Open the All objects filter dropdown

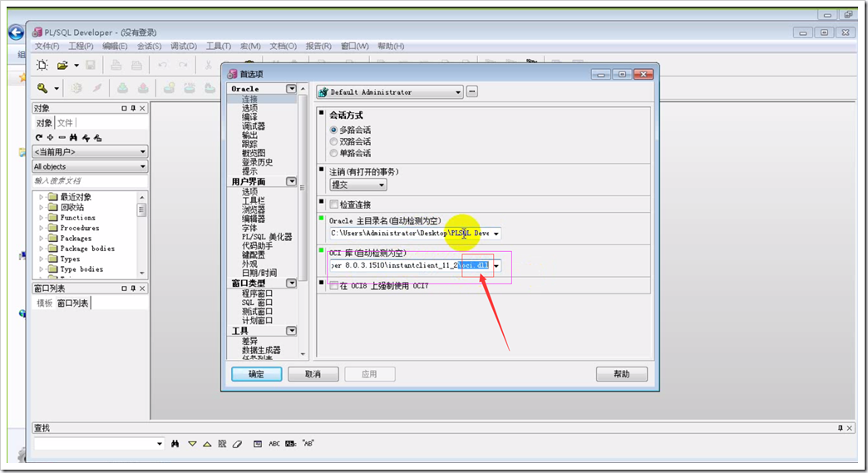pos(90,166)
